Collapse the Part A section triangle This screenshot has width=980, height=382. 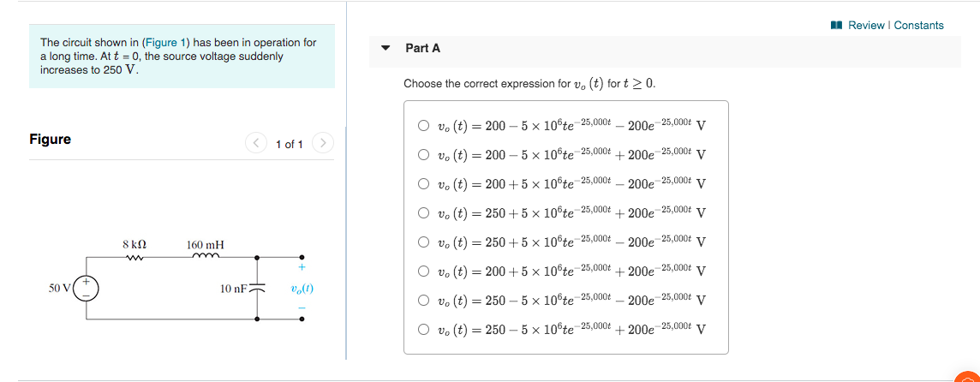tap(385, 47)
